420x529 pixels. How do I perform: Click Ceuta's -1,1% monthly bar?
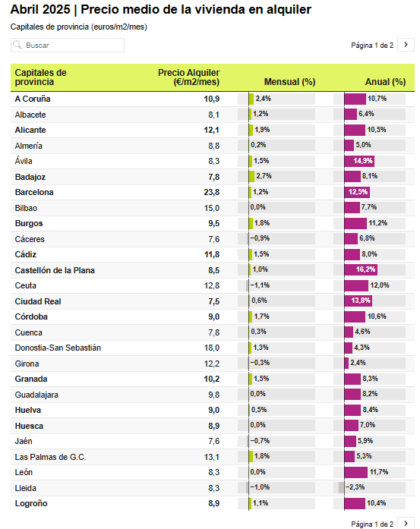248,286
